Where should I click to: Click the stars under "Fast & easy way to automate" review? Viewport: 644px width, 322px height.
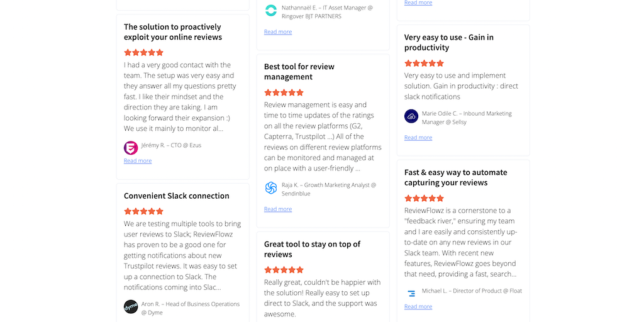424,198
